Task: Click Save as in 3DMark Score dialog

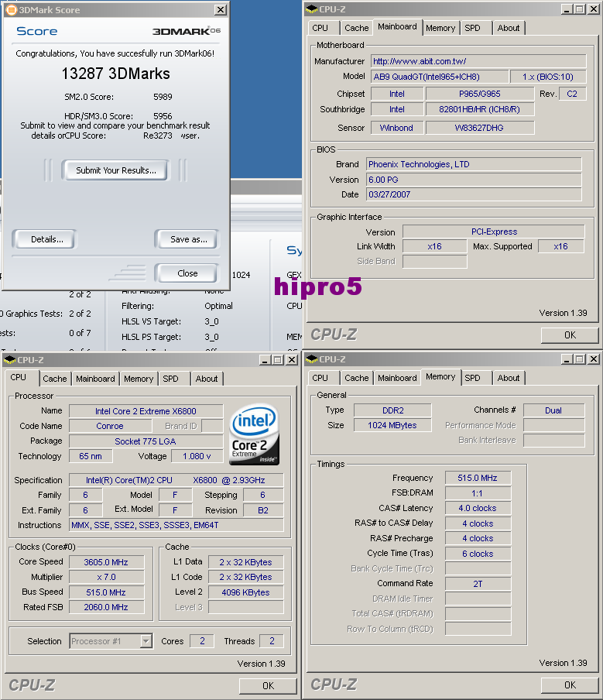Action: (x=188, y=239)
